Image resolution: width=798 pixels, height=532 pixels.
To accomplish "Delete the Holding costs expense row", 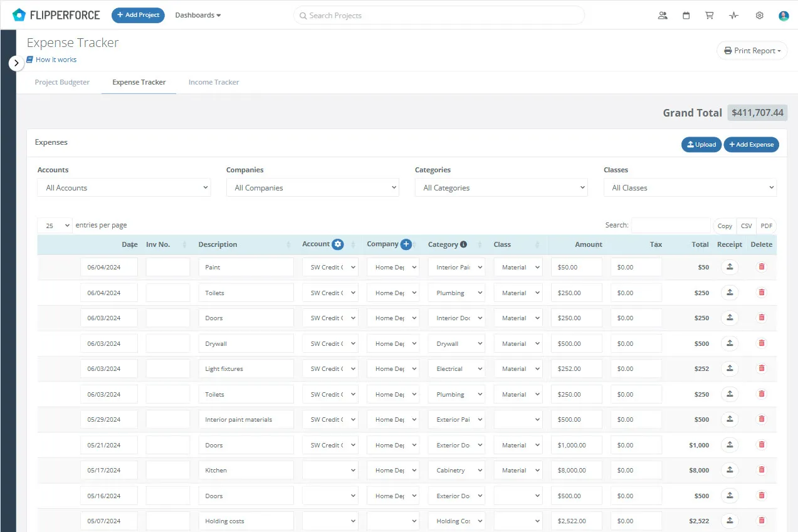I will (x=762, y=521).
